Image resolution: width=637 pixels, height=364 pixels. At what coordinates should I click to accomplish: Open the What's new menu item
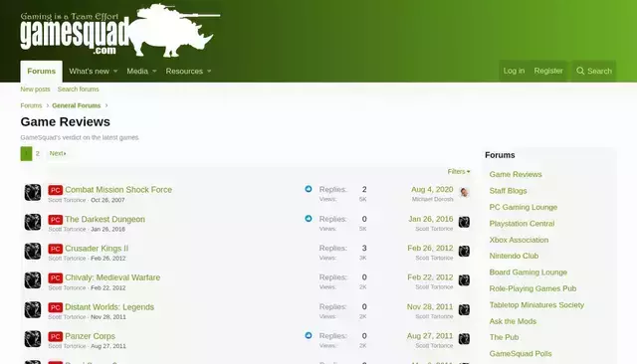(89, 71)
